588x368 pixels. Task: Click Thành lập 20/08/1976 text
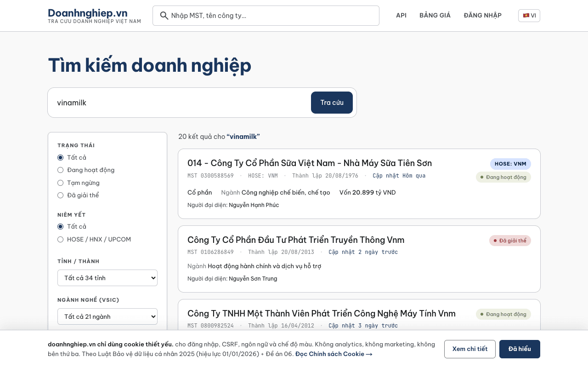tap(325, 176)
